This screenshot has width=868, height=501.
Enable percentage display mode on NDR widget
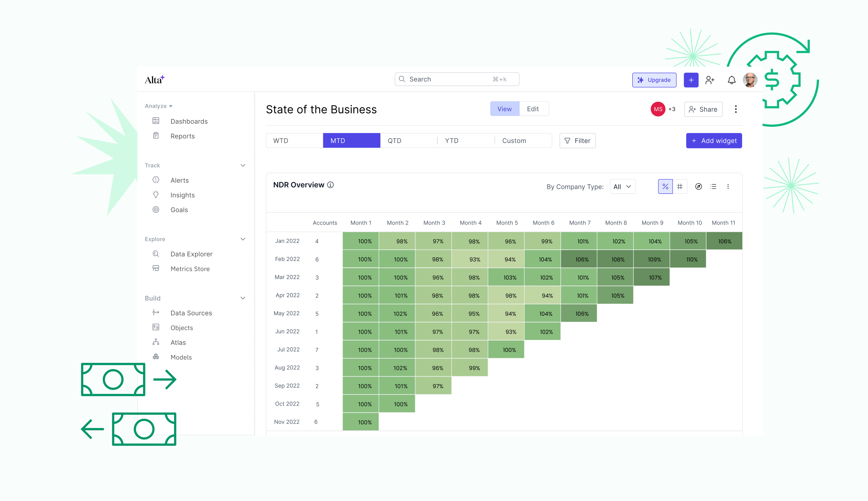pyautogui.click(x=665, y=186)
